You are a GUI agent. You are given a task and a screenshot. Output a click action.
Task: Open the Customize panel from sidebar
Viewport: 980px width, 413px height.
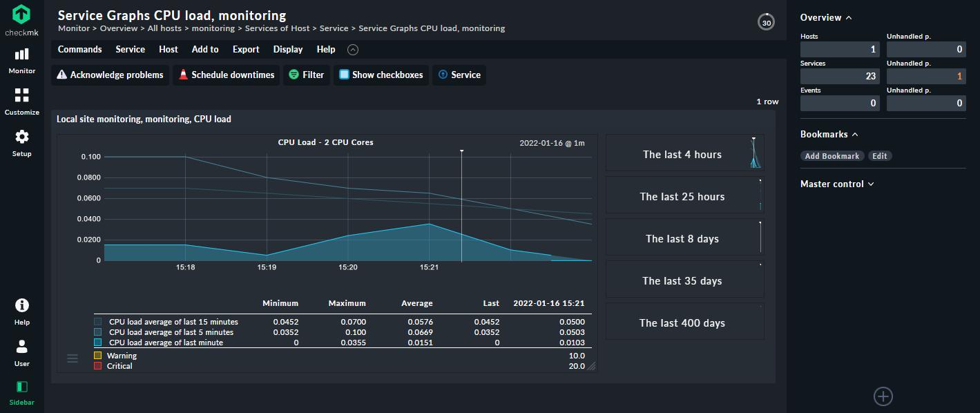tap(21, 96)
